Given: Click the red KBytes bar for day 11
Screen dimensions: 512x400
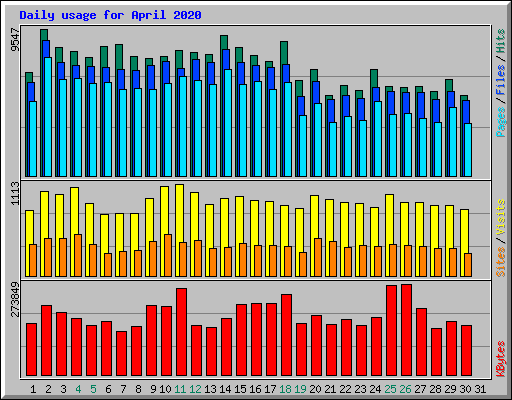Looking at the screenshot, I should point(182,332).
